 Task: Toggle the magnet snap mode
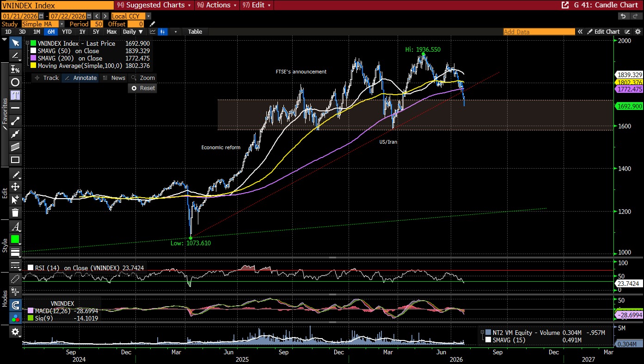15,305
